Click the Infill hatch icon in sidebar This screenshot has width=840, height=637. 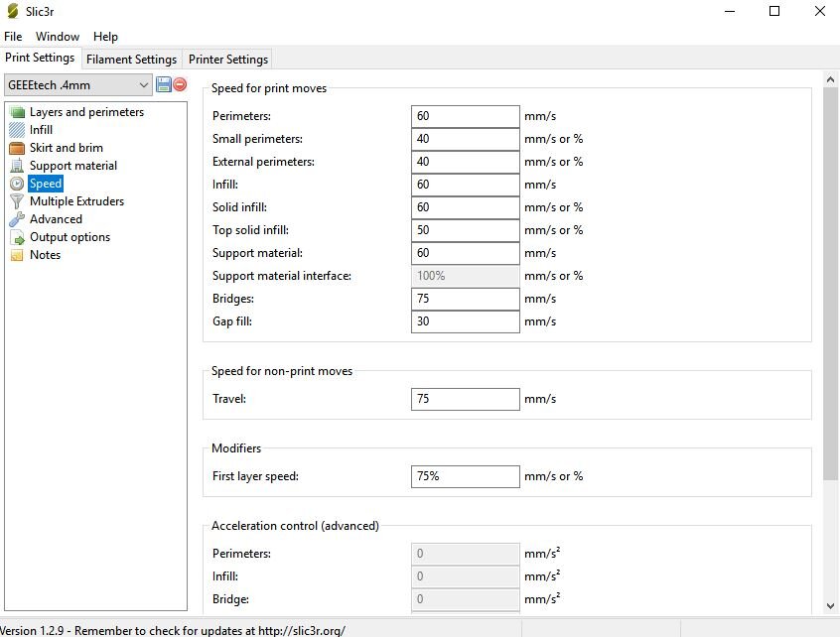pyautogui.click(x=17, y=130)
